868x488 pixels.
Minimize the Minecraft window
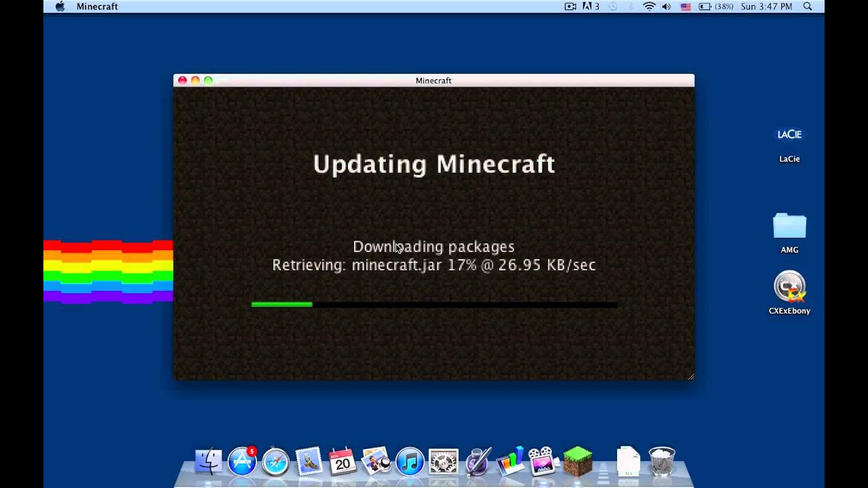[195, 80]
